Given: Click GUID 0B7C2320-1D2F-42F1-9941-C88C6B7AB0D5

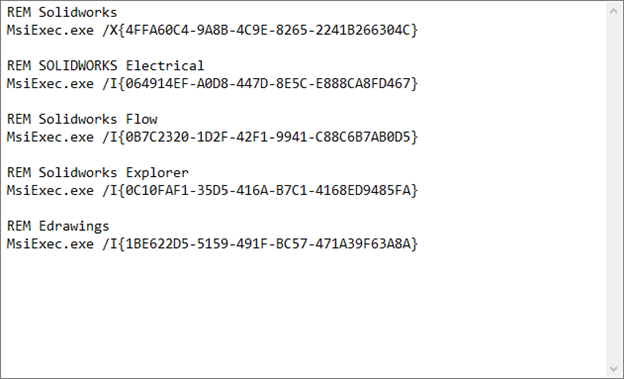Looking at the screenshot, I should (x=268, y=137).
